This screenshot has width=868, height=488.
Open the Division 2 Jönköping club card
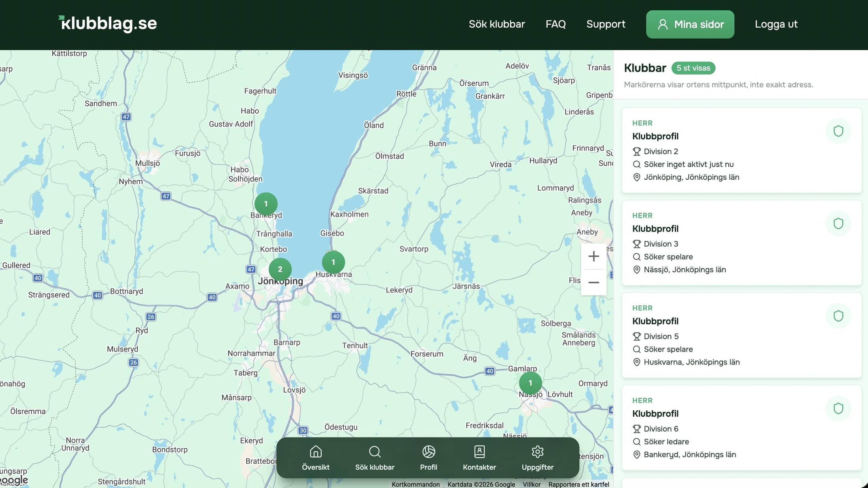pyautogui.click(x=742, y=150)
